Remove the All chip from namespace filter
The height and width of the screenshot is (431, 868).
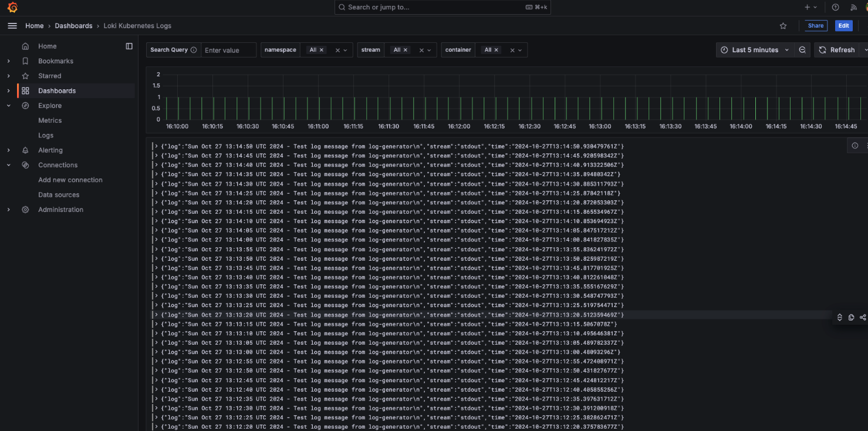(322, 50)
